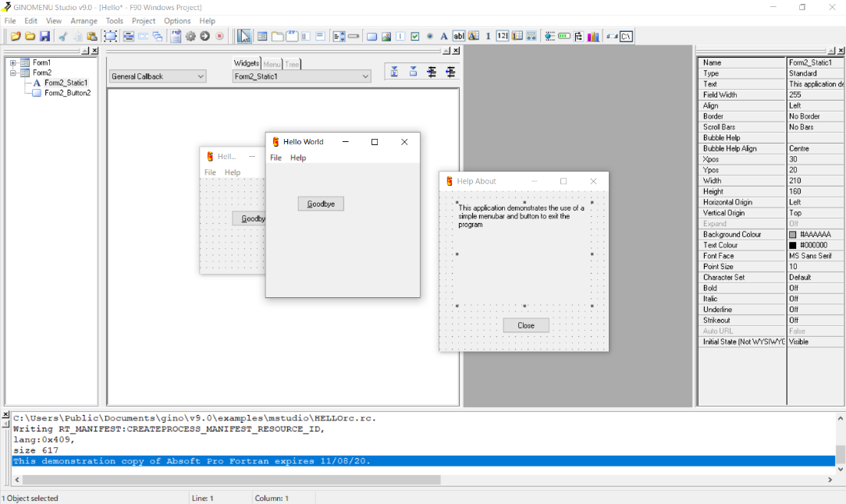846x504 pixels.
Task: Open the Tools menu
Action: click(x=115, y=20)
